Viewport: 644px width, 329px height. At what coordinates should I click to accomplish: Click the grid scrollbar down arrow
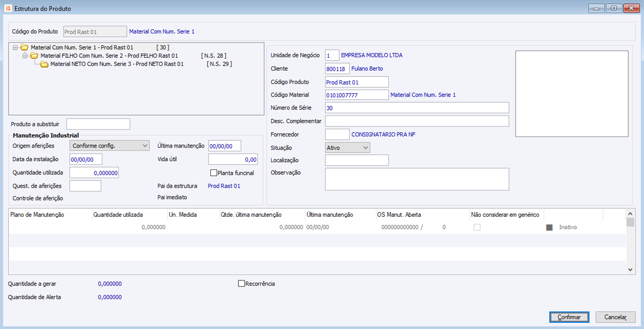[x=630, y=270]
